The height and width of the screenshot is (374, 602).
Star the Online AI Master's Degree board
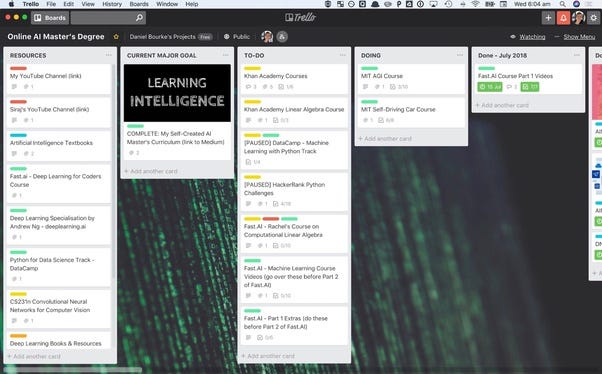[116, 37]
